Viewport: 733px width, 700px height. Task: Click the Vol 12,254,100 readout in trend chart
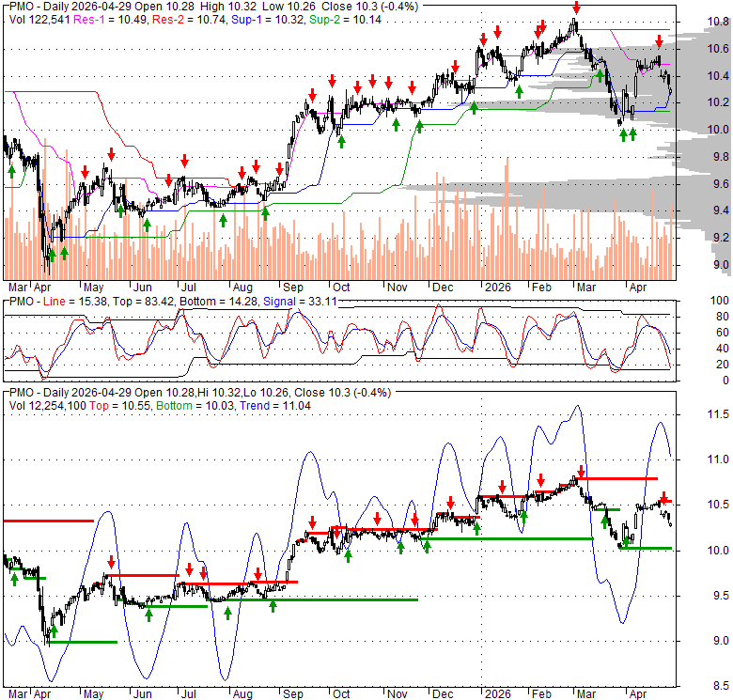point(47,406)
